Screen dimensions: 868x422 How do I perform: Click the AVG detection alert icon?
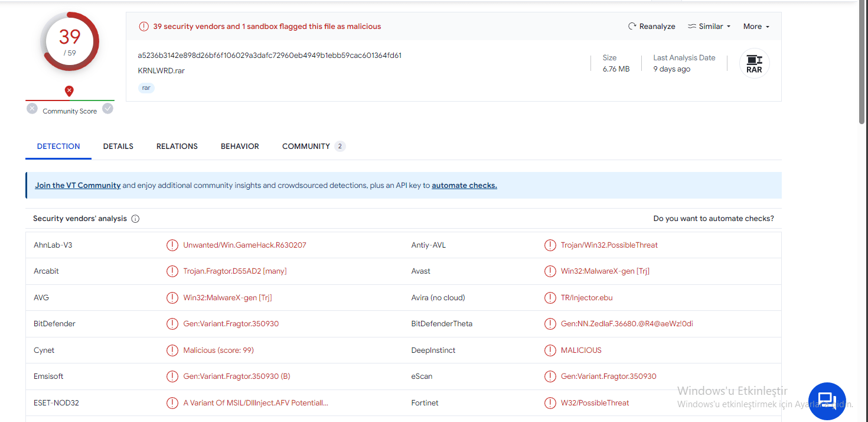click(172, 298)
